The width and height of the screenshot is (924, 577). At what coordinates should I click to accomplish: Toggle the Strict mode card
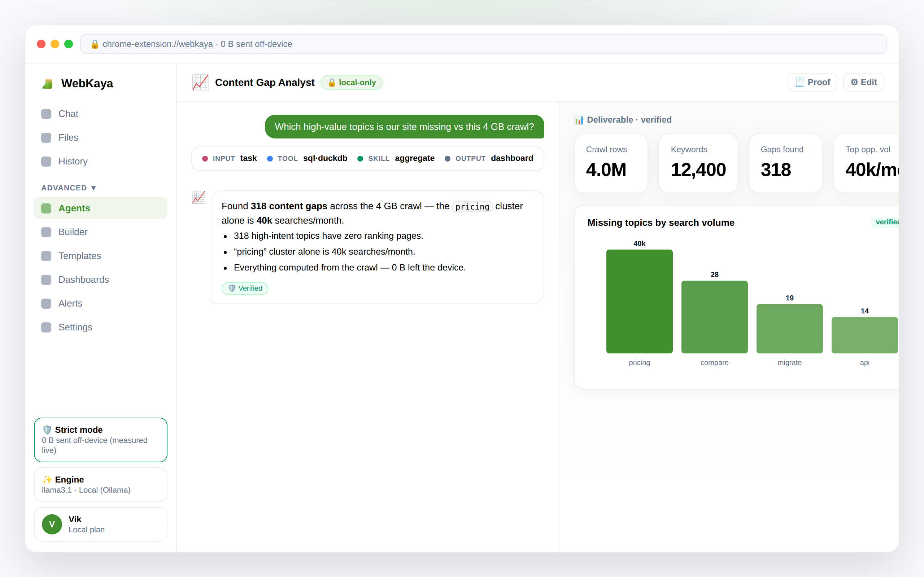pyautogui.click(x=101, y=440)
